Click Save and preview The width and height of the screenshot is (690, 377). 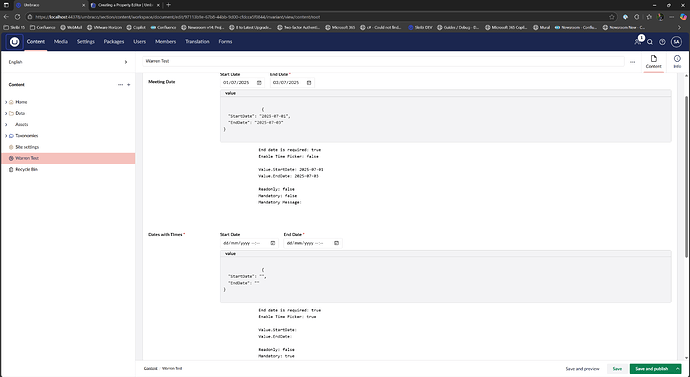(x=582, y=369)
